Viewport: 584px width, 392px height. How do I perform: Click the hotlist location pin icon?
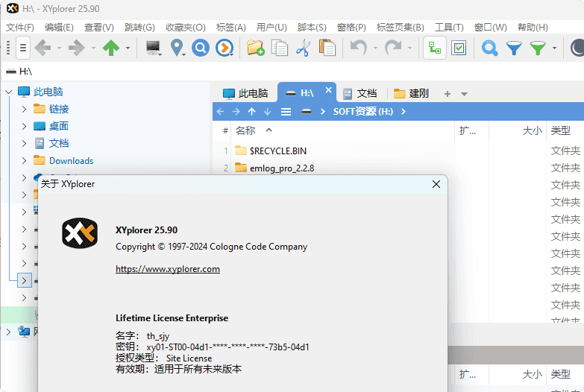[178, 48]
